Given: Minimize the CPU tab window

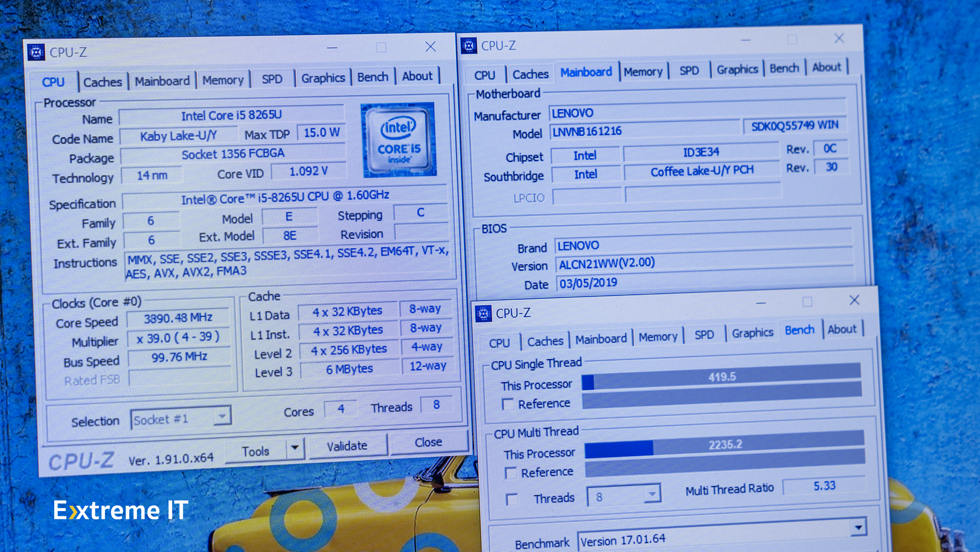Looking at the screenshot, I should (x=332, y=49).
